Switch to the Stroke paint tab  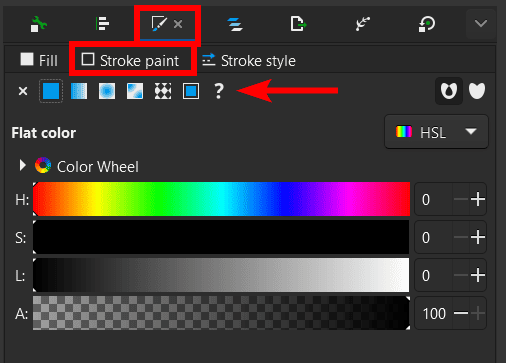(x=131, y=61)
